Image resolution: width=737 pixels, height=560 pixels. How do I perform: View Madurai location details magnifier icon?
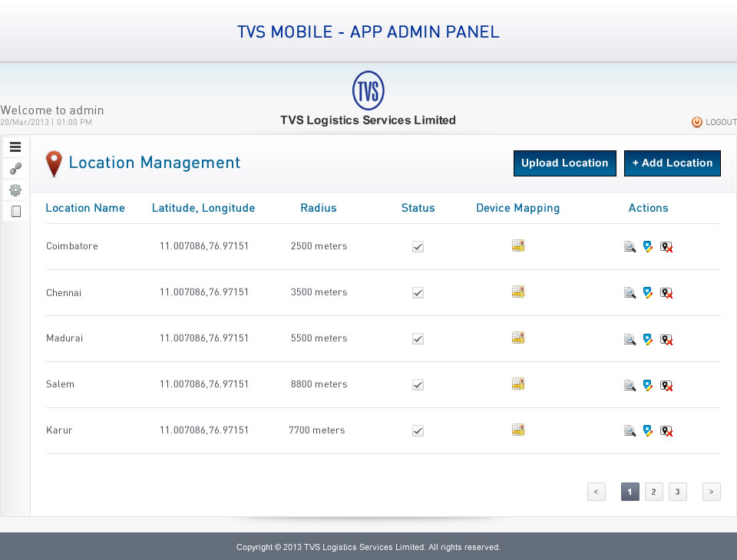(x=630, y=339)
